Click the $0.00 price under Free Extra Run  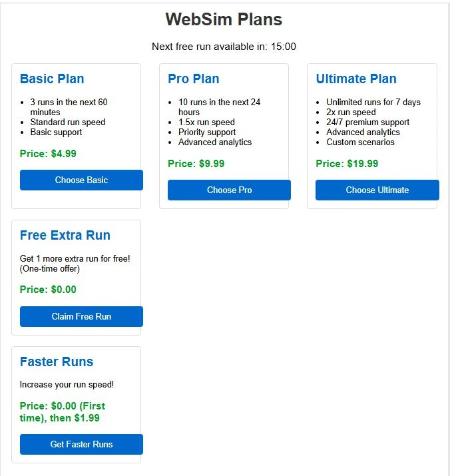48,290
